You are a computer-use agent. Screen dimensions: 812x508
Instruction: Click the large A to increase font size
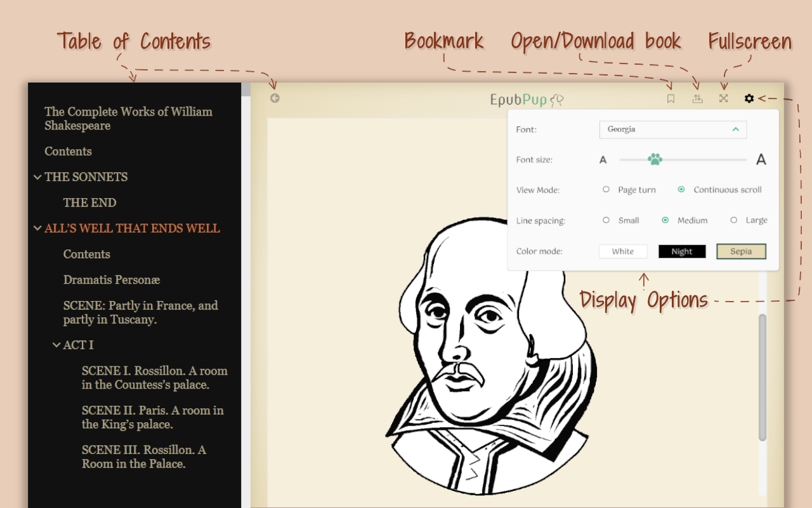[761, 159]
